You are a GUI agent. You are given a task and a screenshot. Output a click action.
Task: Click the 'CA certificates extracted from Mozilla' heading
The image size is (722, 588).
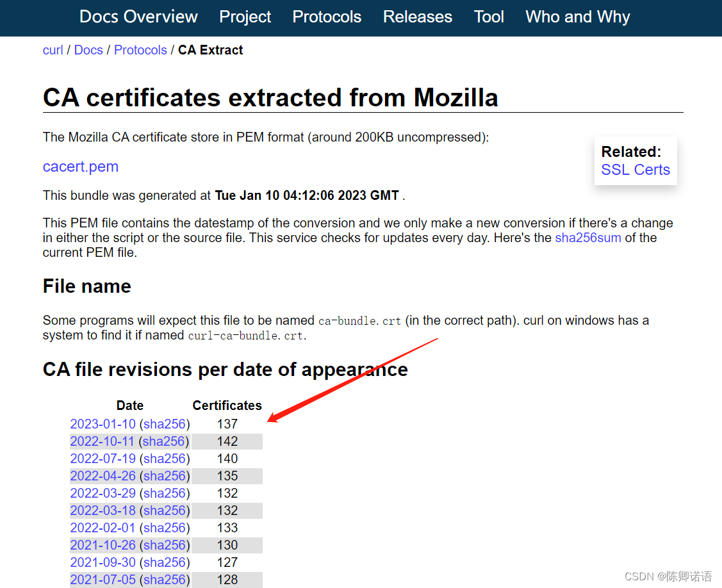coord(270,97)
